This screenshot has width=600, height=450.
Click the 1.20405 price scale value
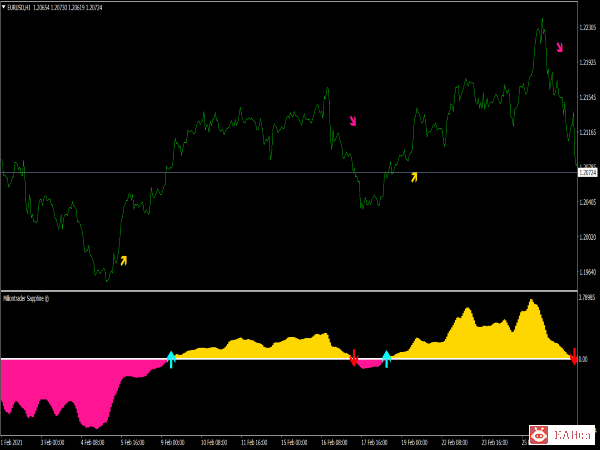click(x=587, y=202)
